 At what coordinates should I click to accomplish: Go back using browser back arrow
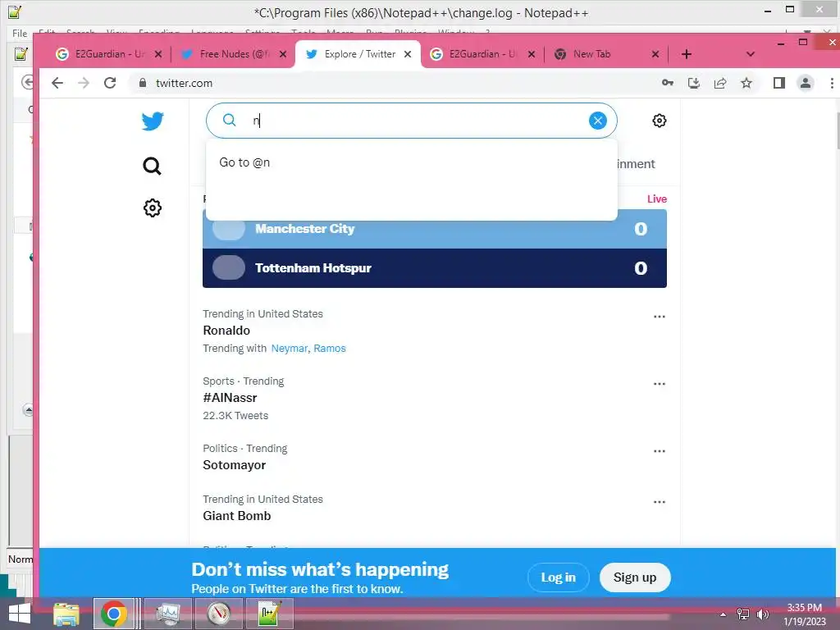click(x=57, y=83)
